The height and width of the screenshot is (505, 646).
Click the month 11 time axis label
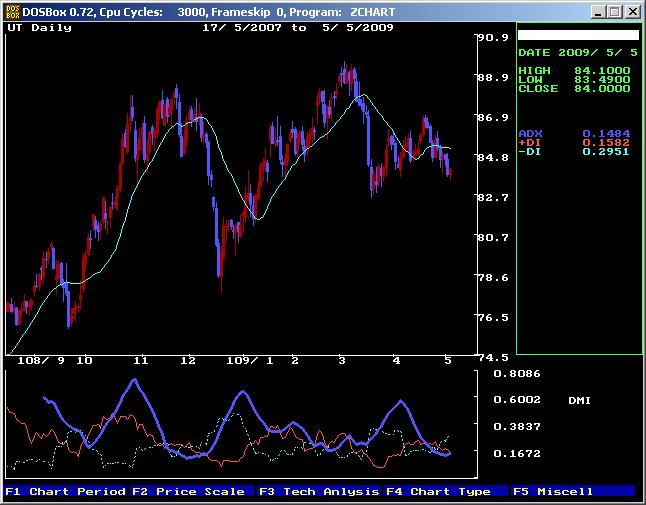140,361
